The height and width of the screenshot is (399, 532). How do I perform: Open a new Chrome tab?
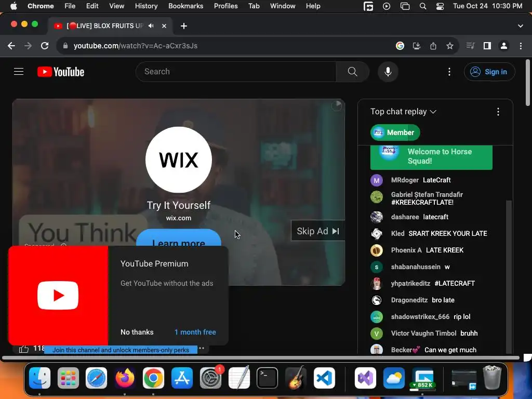184,26
